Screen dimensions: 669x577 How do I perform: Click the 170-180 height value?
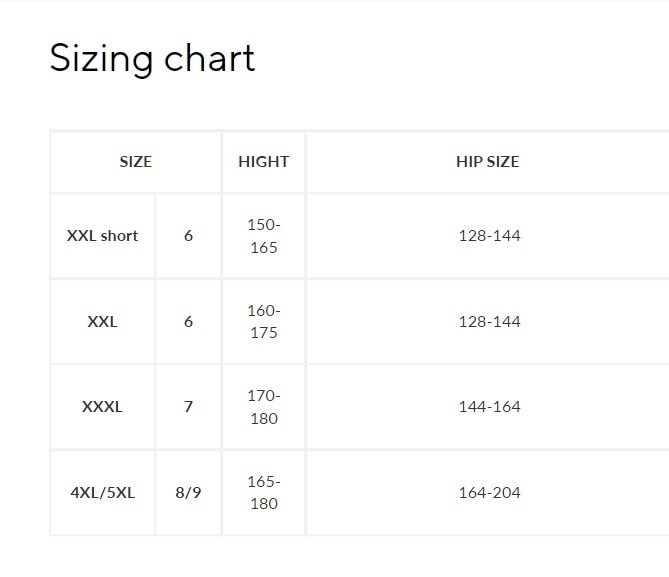point(263,407)
